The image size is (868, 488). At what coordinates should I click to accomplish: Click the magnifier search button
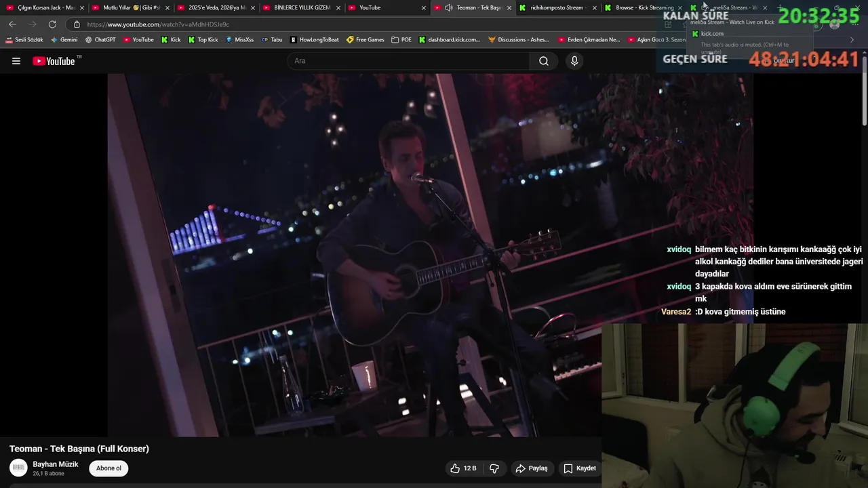click(544, 61)
